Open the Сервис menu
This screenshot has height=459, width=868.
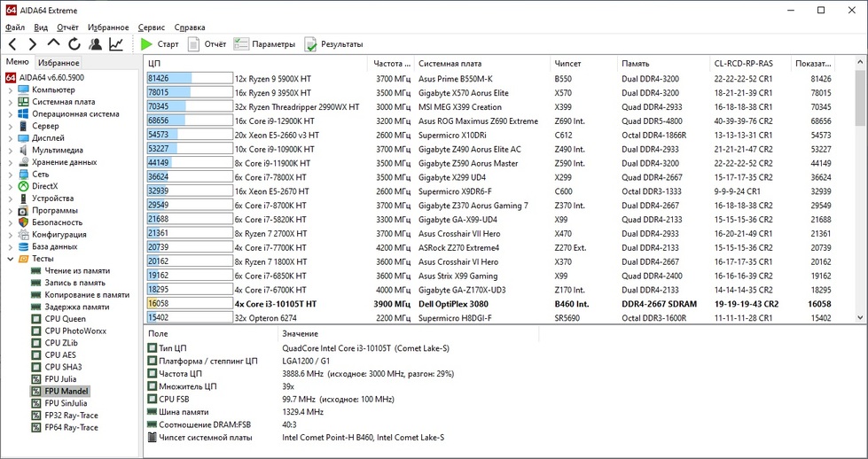[x=151, y=27]
